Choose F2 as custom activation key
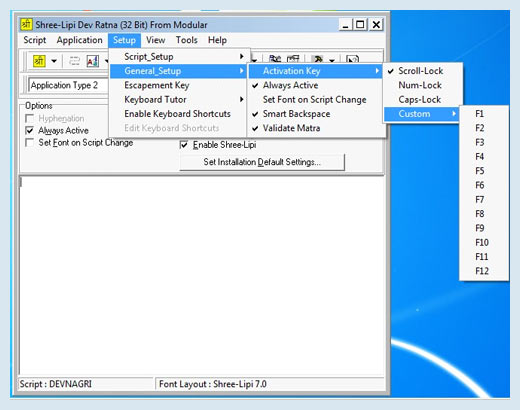The height and width of the screenshot is (410, 520). coord(484,128)
